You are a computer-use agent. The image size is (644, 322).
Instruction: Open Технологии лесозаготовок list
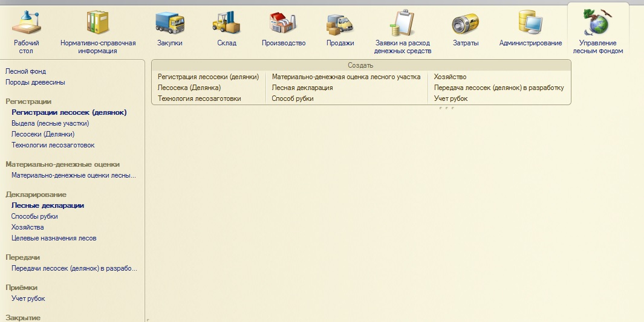[53, 145]
